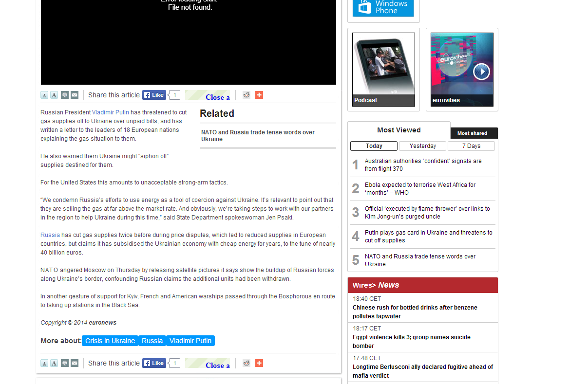Viewport: 588px width, 384px height.
Task: Click the 'Related' heading
Action: click(217, 113)
